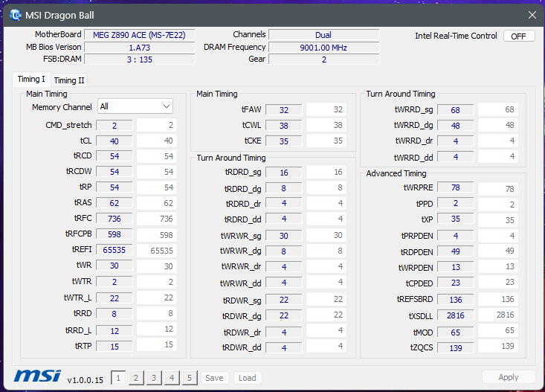Click the DRAM Frequency 9001.00 MHz value
Image resolution: width=545 pixels, height=392 pixels.
tap(324, 48)
